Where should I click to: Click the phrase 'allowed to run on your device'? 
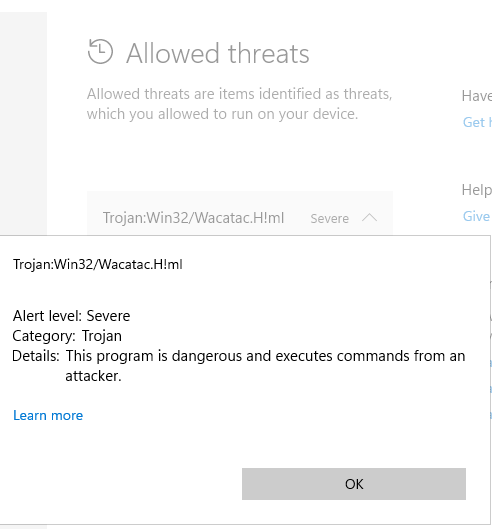(x=257, y=114)
